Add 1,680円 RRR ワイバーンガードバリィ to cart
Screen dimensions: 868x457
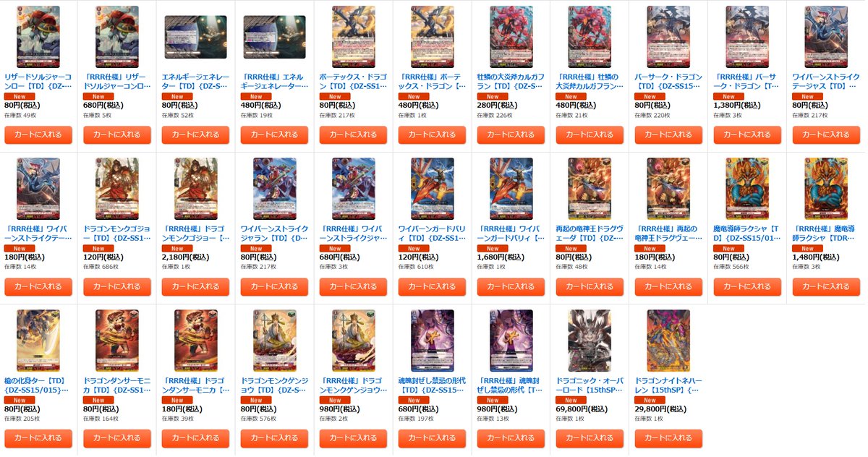point(511,286)
